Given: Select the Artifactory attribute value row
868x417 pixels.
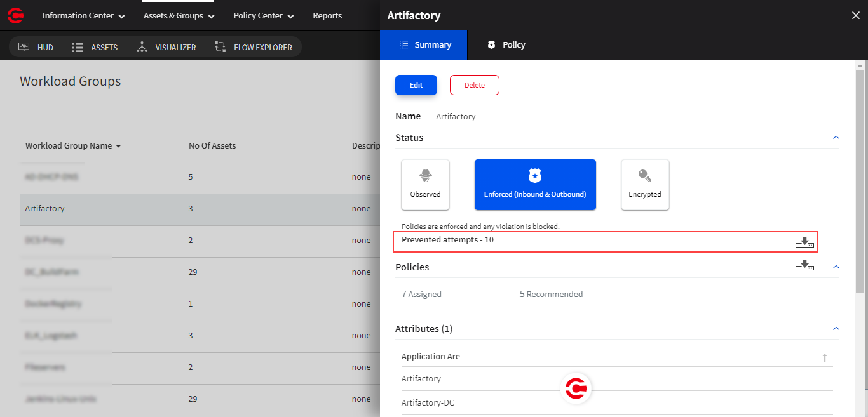Looking at the screenshot, I should pos(617,379).
